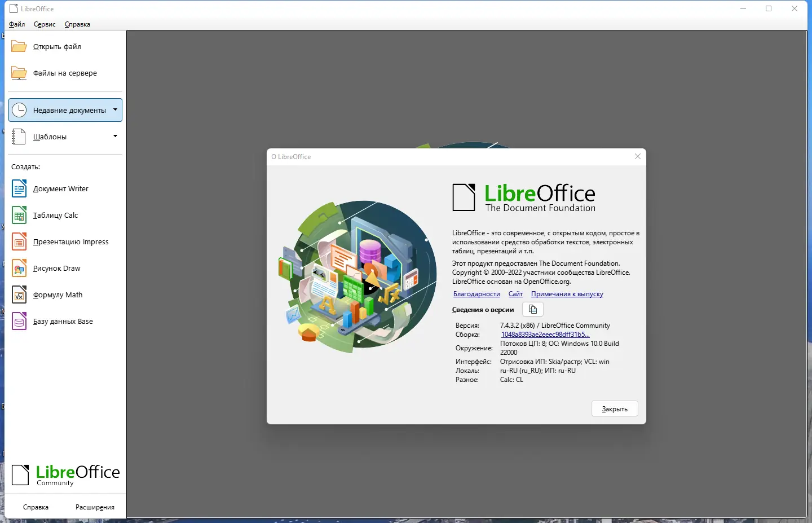Open the Справка menu
Image resolution: width=812 pixels, height=523 pixels.
pyautogui.click(x=77, y=24)
